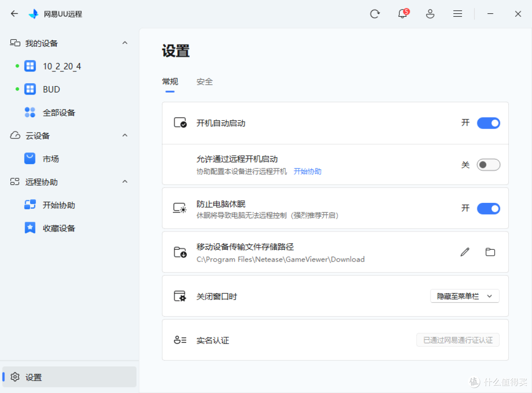Go back with the left arrow
This screenshot has height=393, width=532.
(14, 14)
